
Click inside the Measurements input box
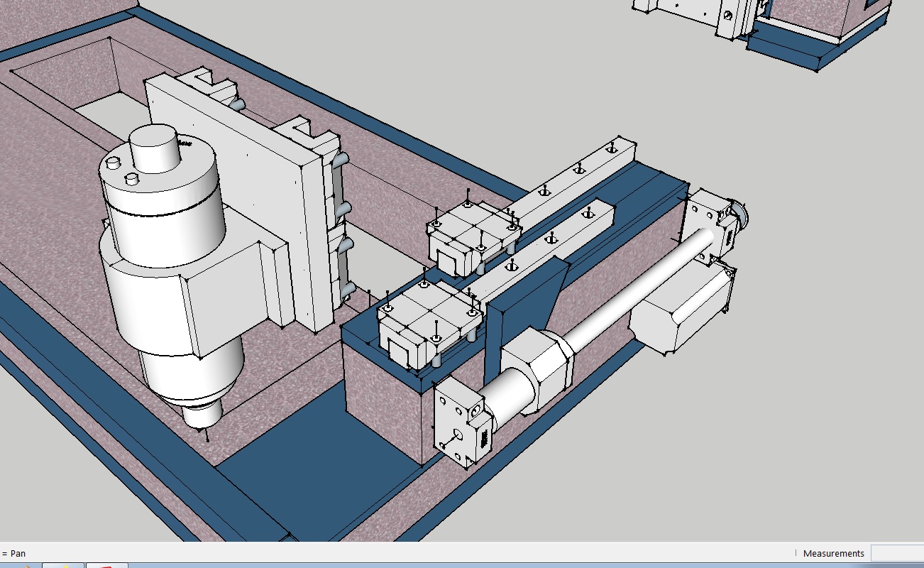[897, 553]
